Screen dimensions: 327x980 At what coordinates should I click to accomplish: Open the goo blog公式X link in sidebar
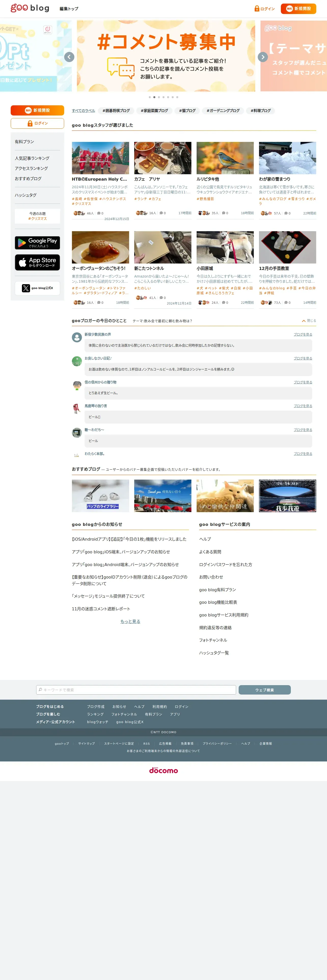click(x=37, y=288)
